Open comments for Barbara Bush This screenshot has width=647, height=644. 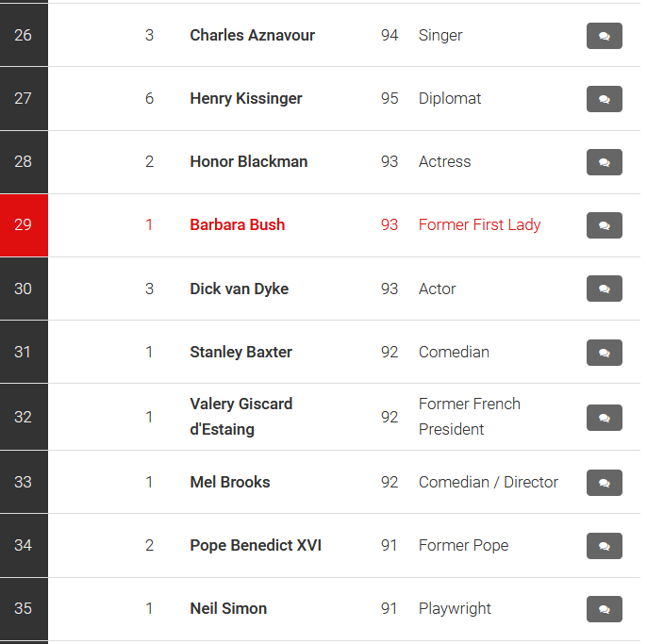click(604, 225)
